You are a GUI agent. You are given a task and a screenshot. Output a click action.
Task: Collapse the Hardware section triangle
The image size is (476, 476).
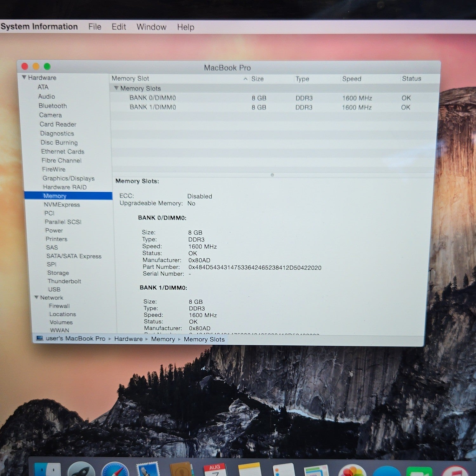point(24,77)
